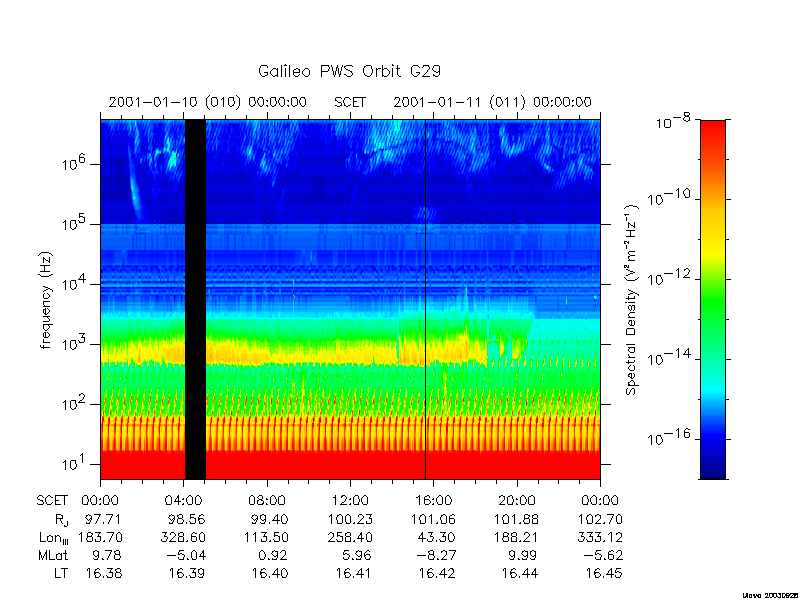800x600 pixels.
Task: Click the LT value 16.38
Action: click(x=104, y=573)
